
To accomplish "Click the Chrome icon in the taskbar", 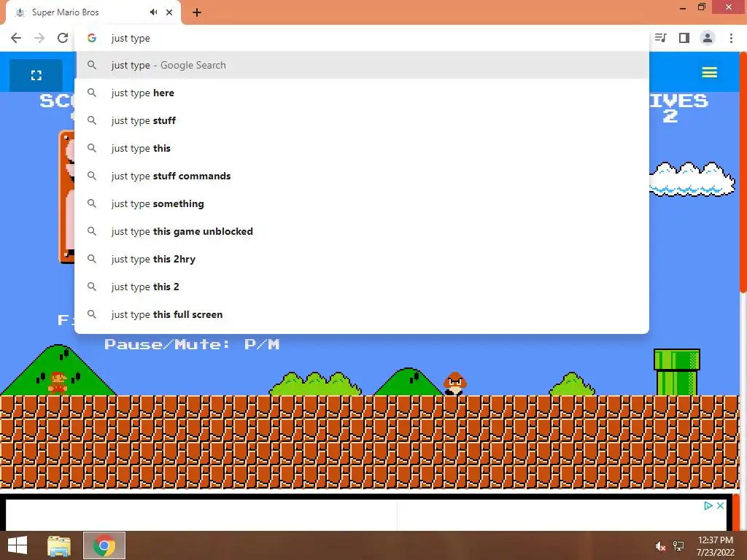I will click(104, 545).
